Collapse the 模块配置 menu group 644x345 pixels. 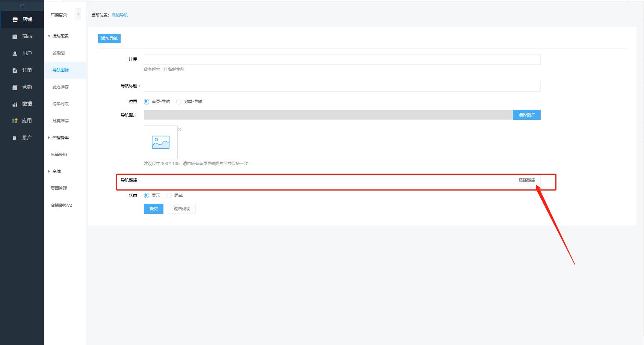coord(58,36)
